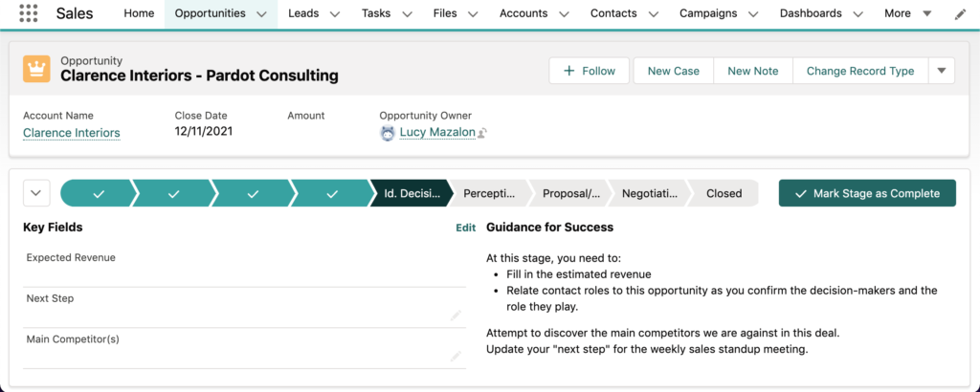Click the change owner icon beside Lucy Mazalon

click(482, 133)
